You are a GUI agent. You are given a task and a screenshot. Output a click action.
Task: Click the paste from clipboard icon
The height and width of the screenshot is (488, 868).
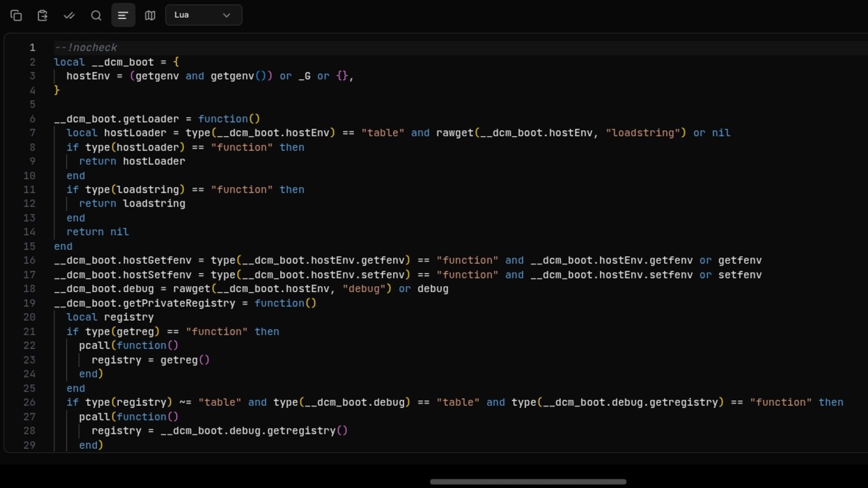(x=42, y=15)
